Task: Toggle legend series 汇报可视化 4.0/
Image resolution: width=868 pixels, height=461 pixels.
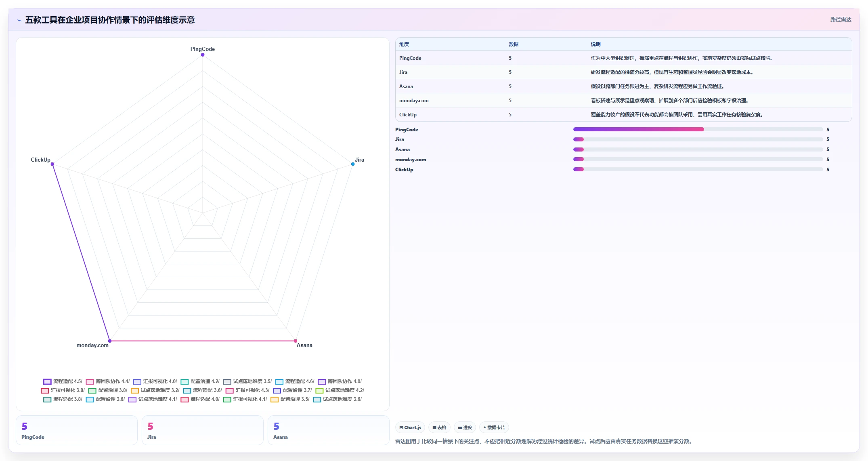Action: (155, 381)
